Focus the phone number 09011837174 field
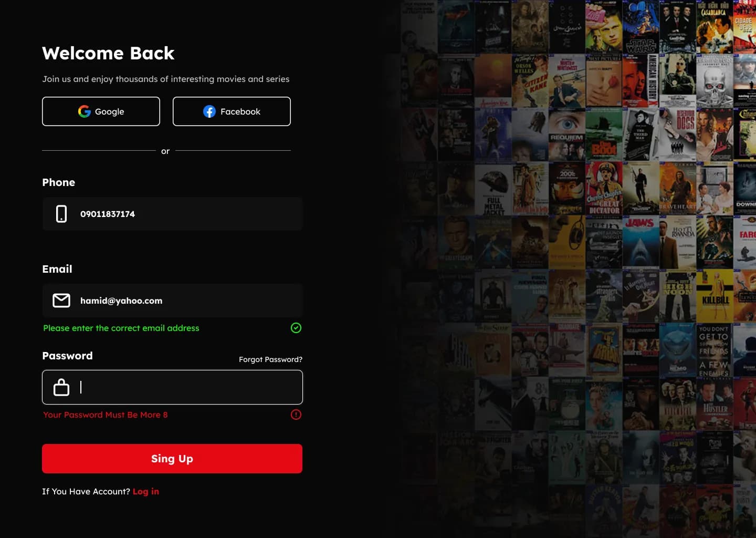 pyautogui.click(x=172, y=214)
